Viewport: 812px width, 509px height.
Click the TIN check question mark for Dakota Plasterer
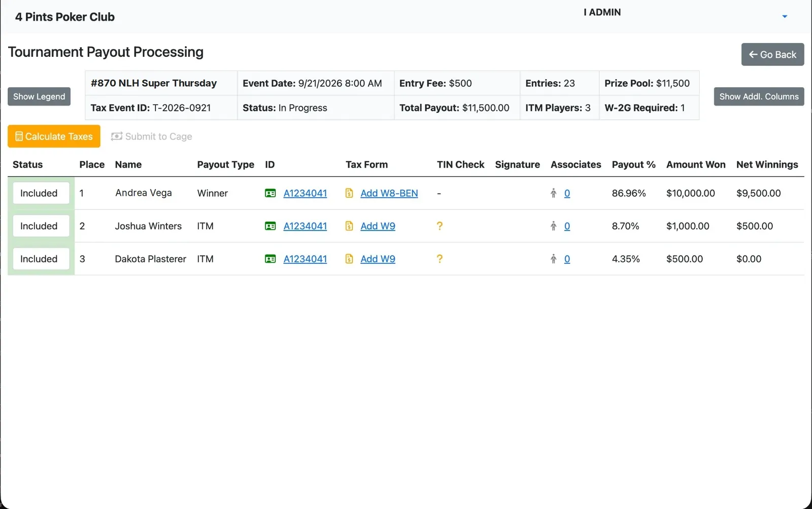(439, 259)
